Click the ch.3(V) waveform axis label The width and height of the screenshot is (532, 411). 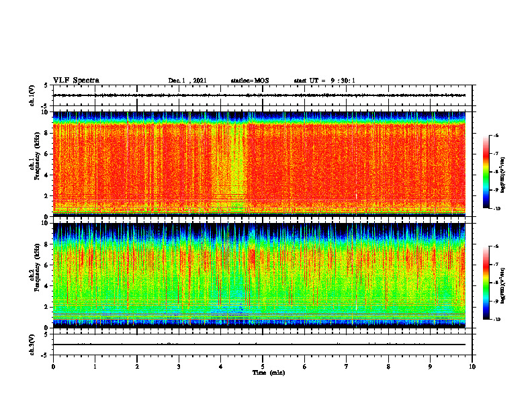(32, 345)
